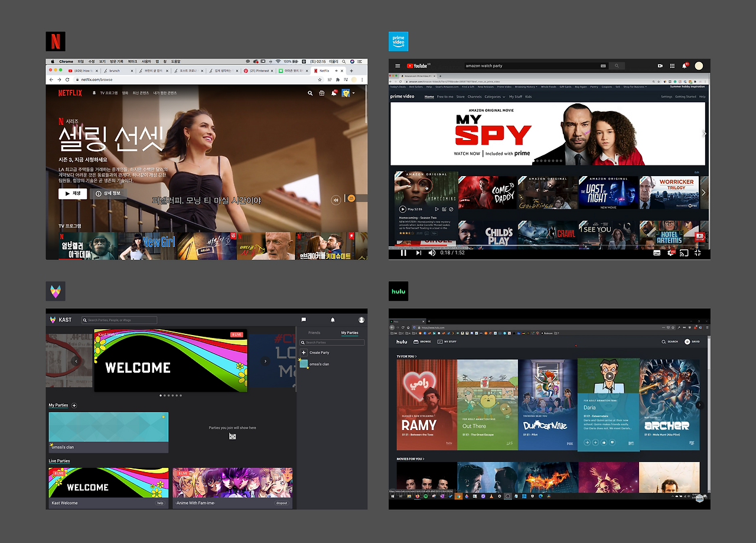Click the Kast search parties field in header
Screen dimensions: 756x543
tap(119, 320)
